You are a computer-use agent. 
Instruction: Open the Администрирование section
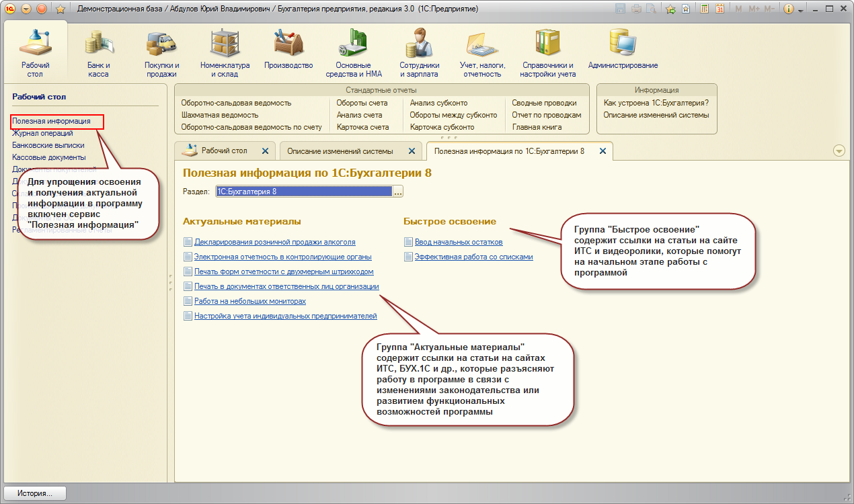tap(623, 48)
